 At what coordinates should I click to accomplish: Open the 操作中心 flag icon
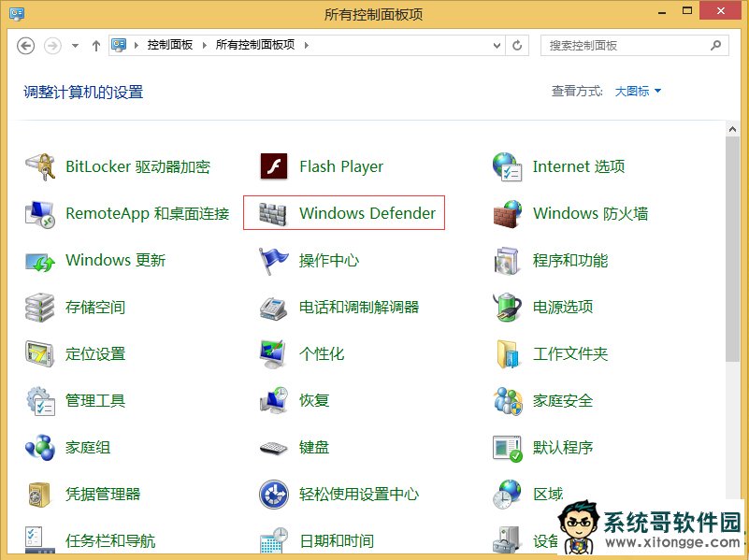click(x=274, y=260)
